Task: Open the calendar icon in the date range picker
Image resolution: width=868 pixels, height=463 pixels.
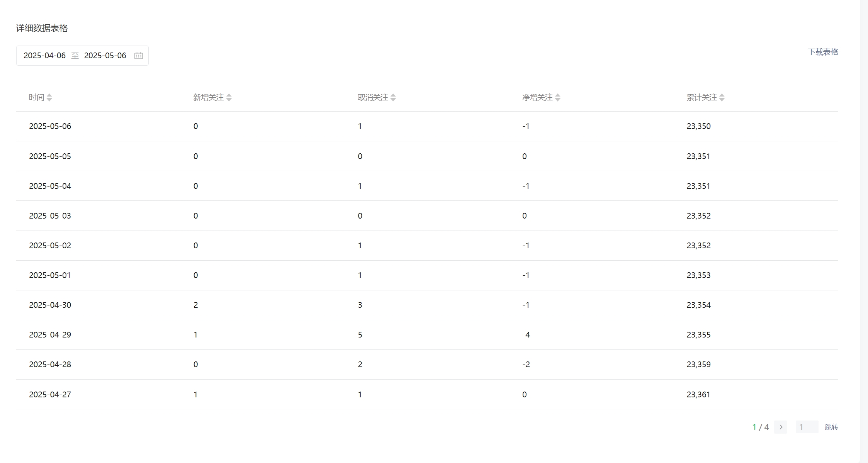Action: pyautogui.click(x=138, y=56)
